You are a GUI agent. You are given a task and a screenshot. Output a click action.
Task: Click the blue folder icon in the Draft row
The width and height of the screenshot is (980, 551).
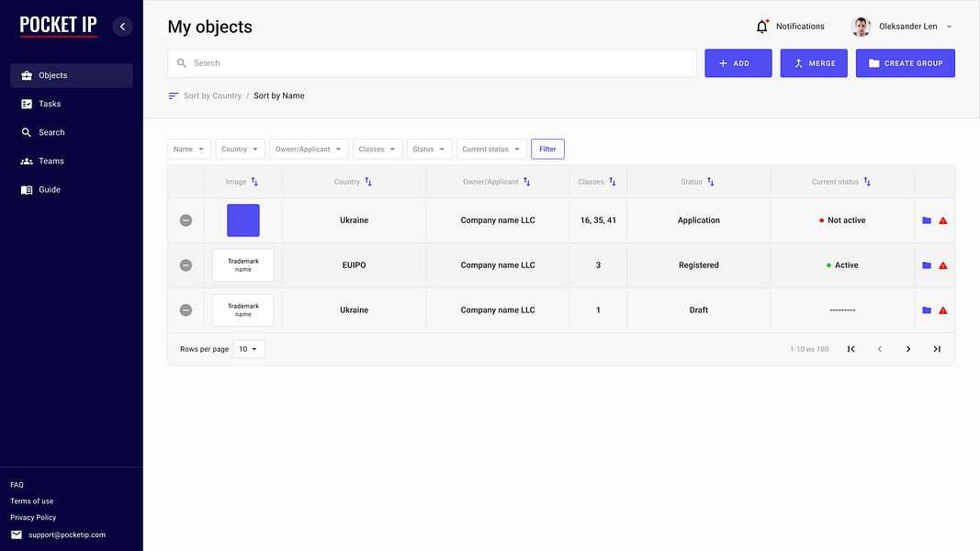point(927,310)
